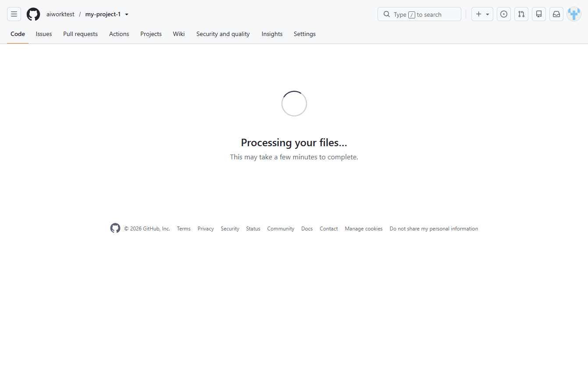Switch to the Issues tab

tap(44, 34)
